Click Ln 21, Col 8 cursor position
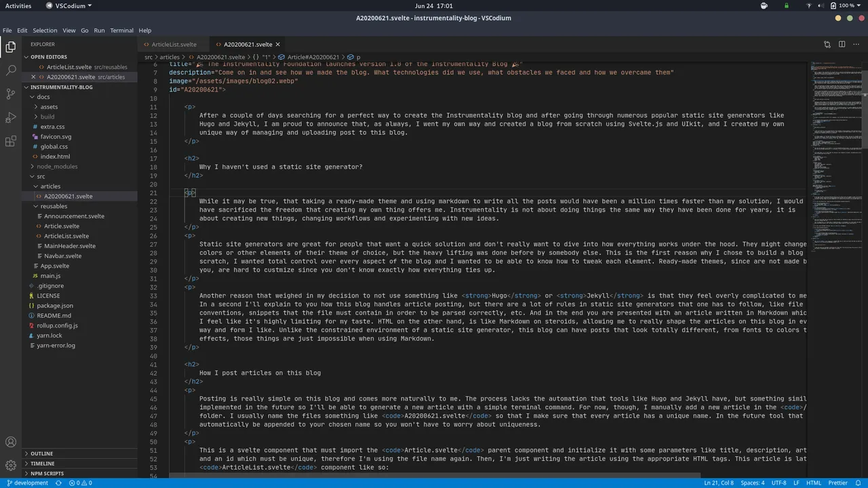The image size is (868, 488). (x=719, y=483)
